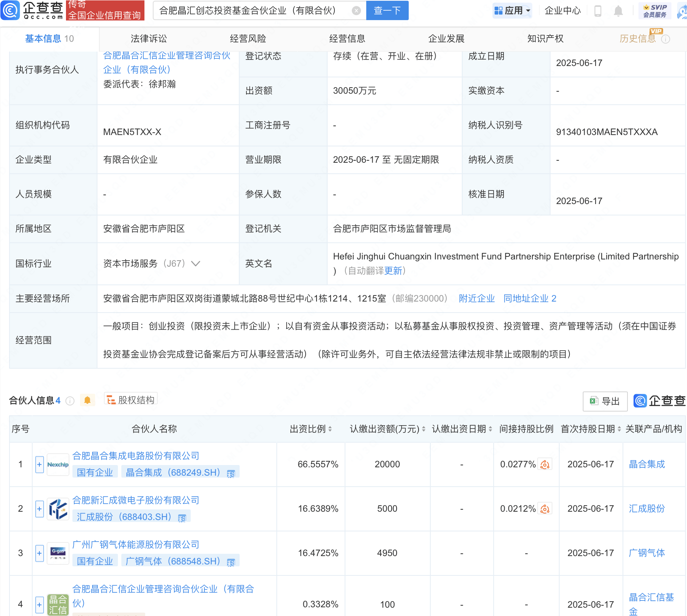The height and width of the screenshot is (616, 687).
Task: Open 广州广钢气体能源股份有限公司 link
Action: (x=136, y=545)
